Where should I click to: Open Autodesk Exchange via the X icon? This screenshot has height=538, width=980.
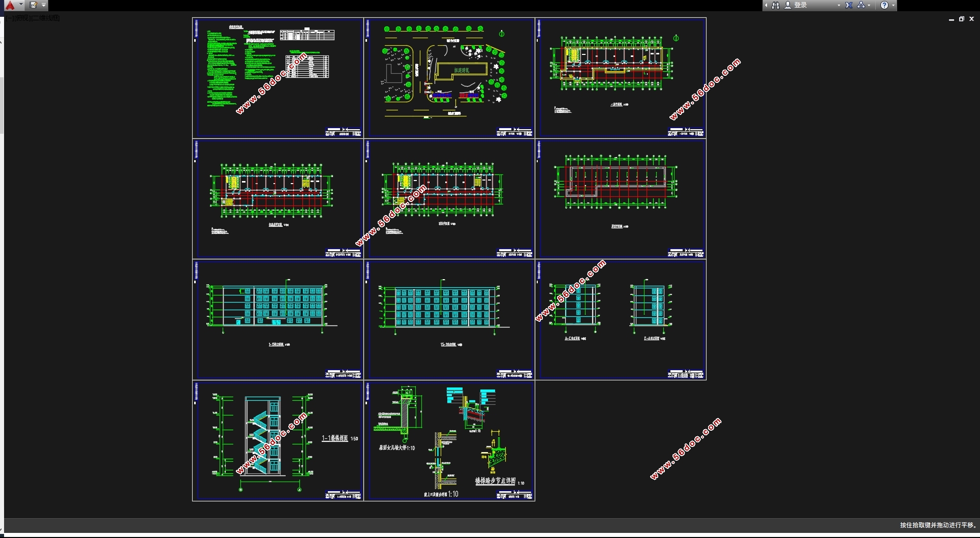(849, 5)
